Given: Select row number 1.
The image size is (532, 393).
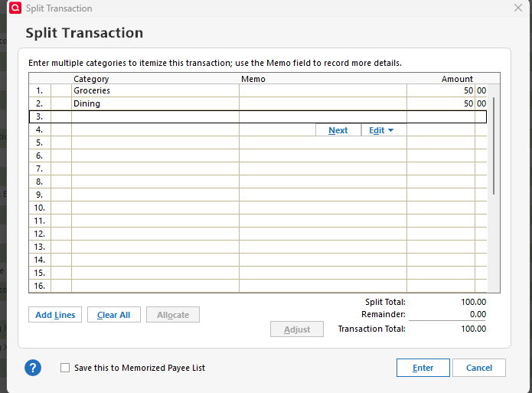Looking at the screenshot, I should tap(40, 90).
